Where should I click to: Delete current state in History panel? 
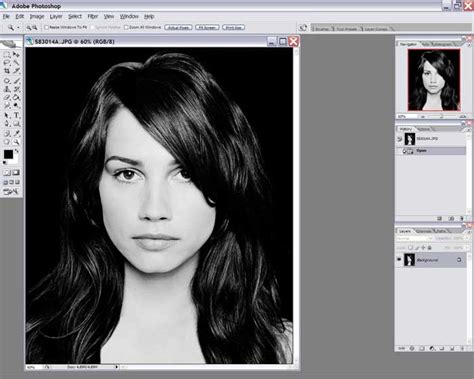tap(462, 219)
